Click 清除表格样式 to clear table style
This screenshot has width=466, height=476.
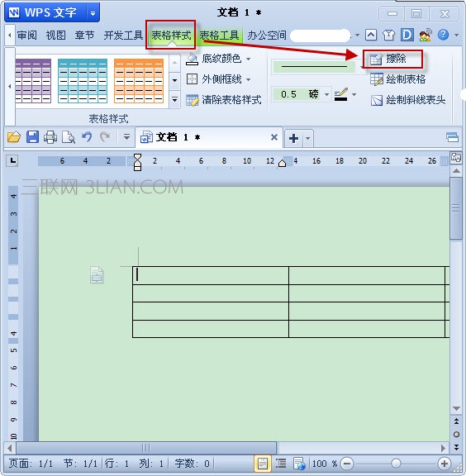tap(224, 100)
